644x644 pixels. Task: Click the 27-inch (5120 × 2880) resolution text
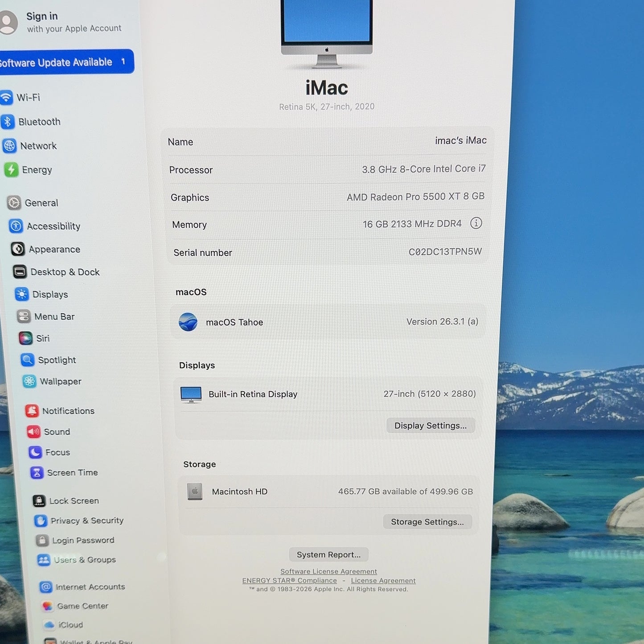tap(430, 394)
